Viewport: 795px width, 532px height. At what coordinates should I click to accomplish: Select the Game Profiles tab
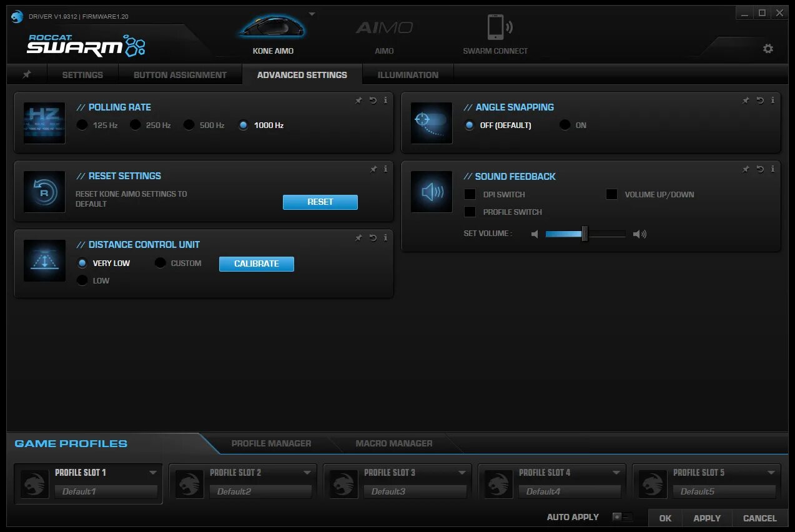pos(71,443)
